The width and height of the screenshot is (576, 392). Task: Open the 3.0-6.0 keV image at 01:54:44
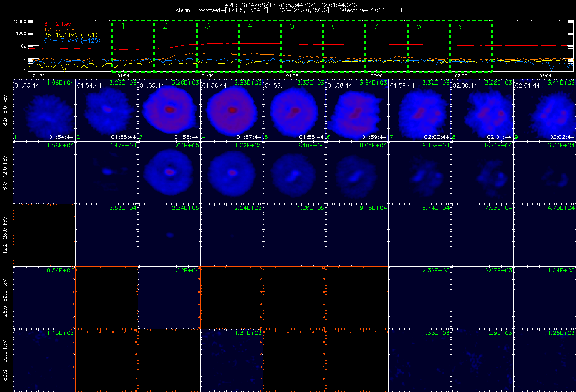(107, 110)
